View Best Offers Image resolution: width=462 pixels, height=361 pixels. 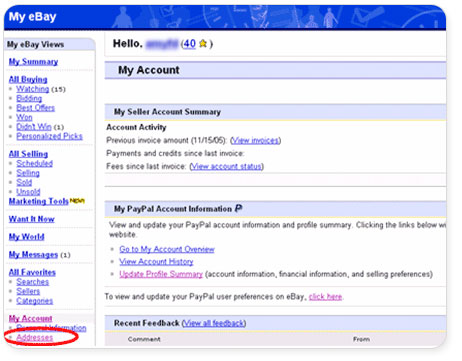coord(36,108)
